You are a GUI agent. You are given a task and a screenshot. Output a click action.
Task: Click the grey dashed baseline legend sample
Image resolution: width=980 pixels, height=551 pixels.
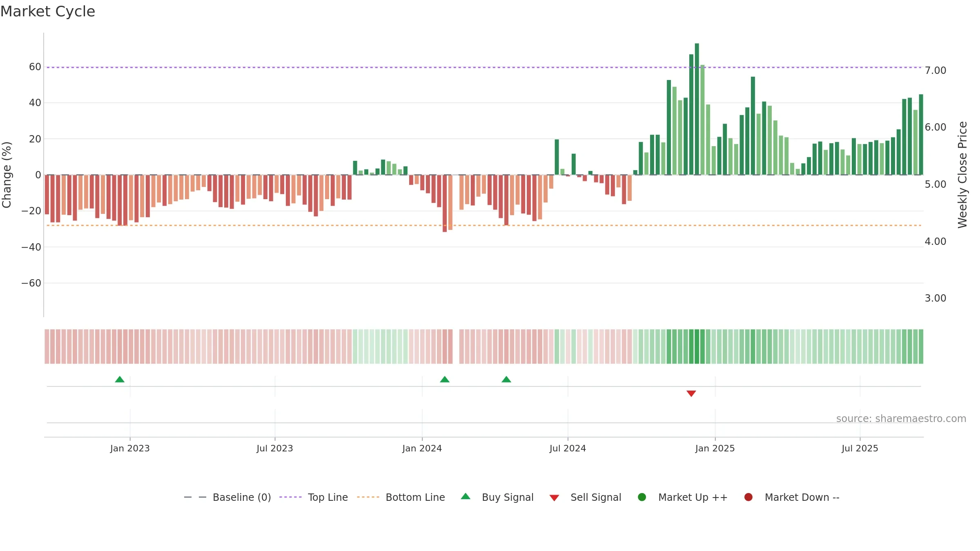pyautogui.click(x=195, y=497)
